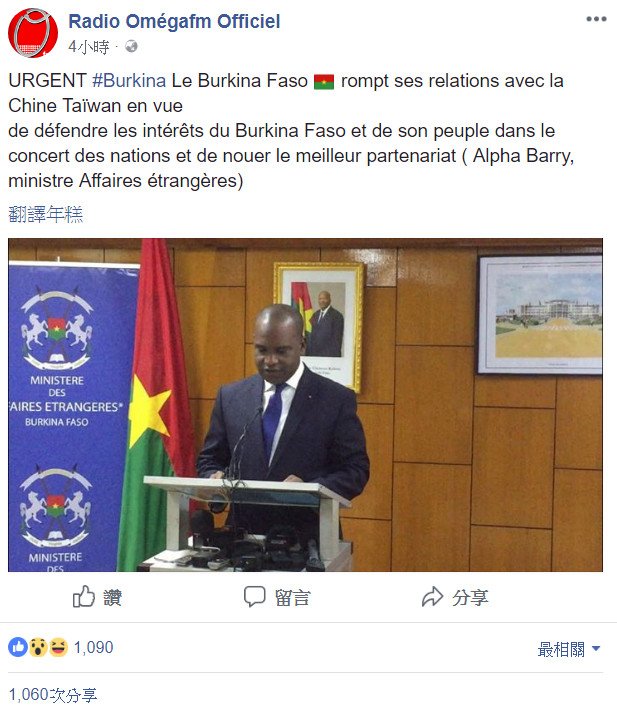Click the 翻譯年糕 translate link
Viewport: 617px width, 708px height.
[46, 214]
